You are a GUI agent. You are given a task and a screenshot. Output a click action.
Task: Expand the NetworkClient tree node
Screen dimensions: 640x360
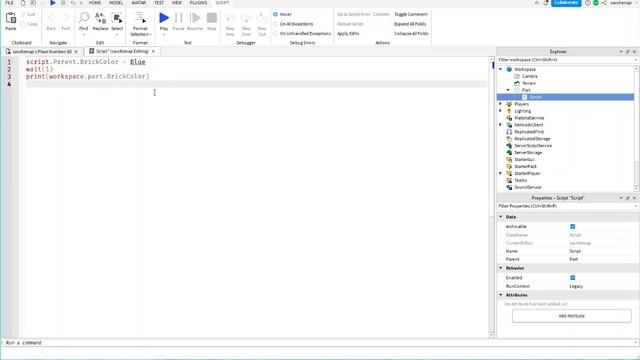point(501,125)
